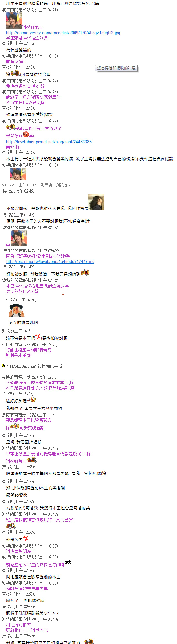The image size is (177, 644).
Task: Click the emoticon before 阿葵突破盲點
Action: 15,426
